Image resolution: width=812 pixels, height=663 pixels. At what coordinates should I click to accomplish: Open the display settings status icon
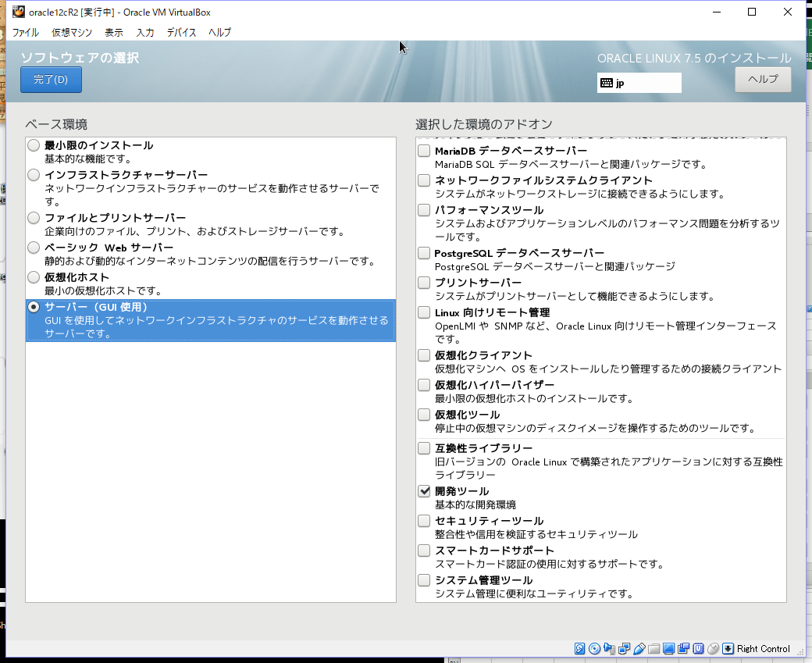tap(668, 649)
